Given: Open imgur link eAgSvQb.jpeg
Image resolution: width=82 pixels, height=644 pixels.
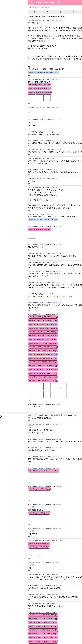Looking at the screenshot, I should tap(40, 89).
